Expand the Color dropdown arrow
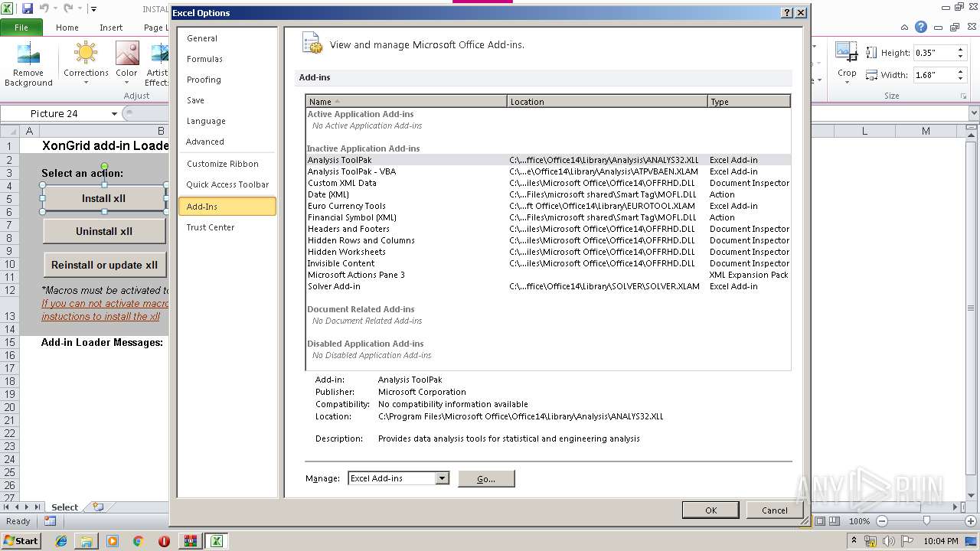Screen dimensions: 980x551 pyautogui.click(x=127, y=82)
